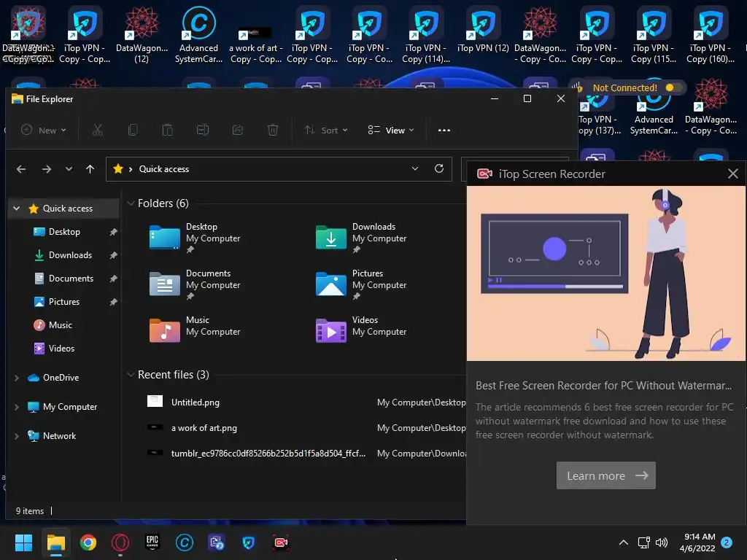Go forward with the right arrow button
The height and width of the screenshot is (560, 747).
pos(46,169)
